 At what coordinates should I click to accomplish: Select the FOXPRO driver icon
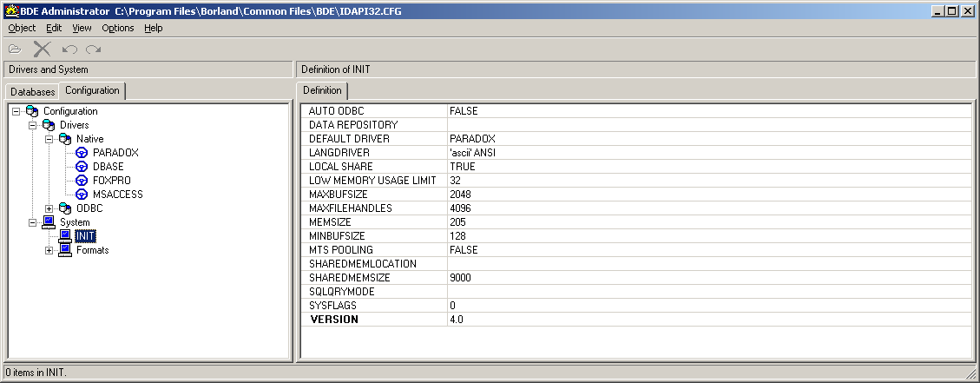[x=82, y=181]
